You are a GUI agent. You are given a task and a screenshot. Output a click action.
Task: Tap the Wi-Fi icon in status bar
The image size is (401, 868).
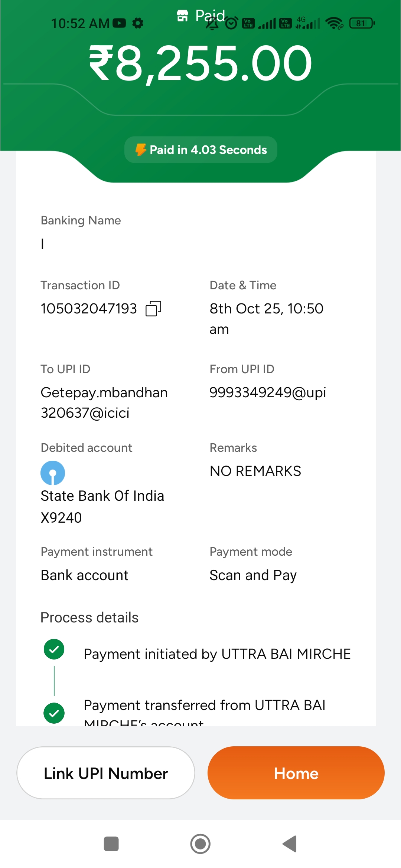334,23
